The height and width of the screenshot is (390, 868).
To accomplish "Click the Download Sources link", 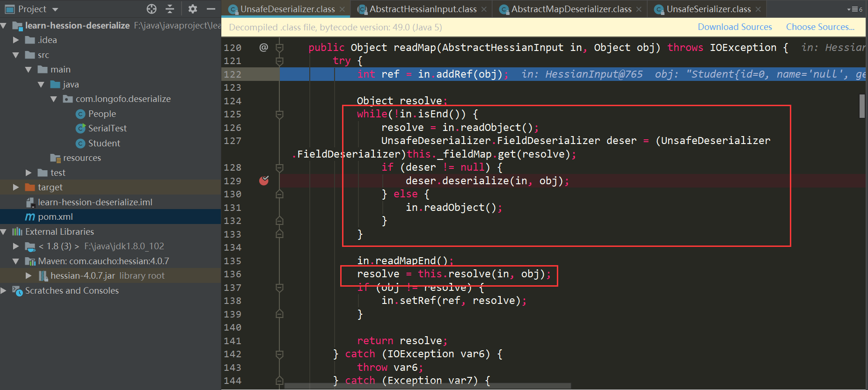I will 735,27.
